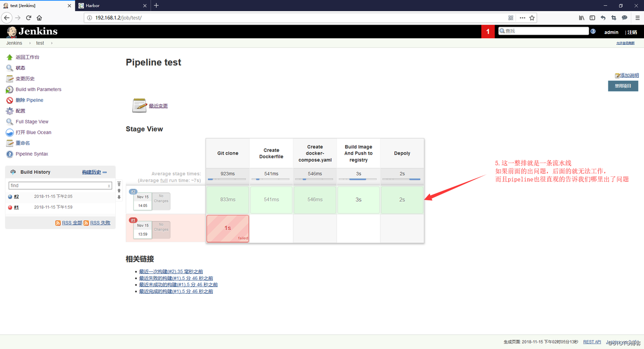Click the failed Git clone stage cell

227,229
